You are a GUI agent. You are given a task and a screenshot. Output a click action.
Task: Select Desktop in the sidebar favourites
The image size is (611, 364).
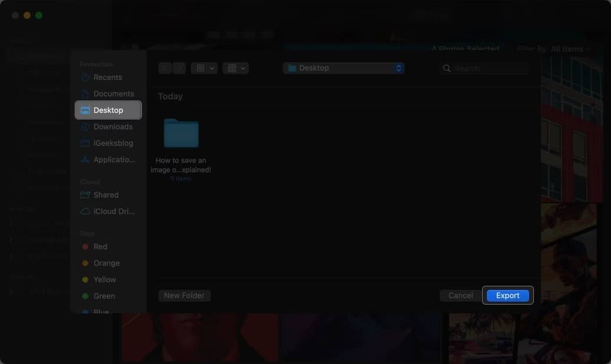click(x=108, y=110)
